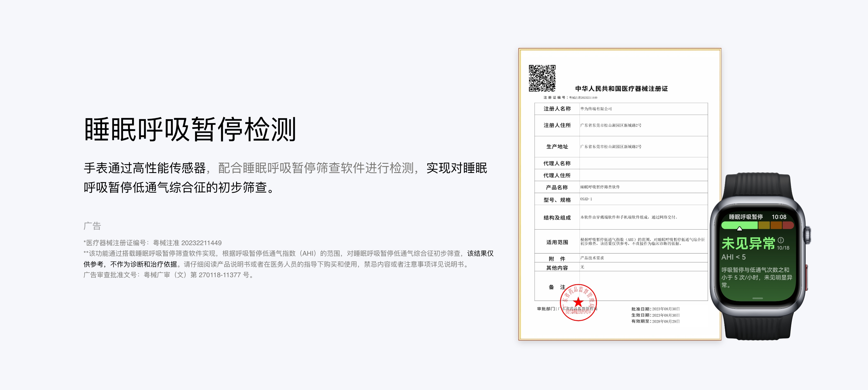The height and width of the screenshot is (390, 868).
Task: Click the QR code on the certificate
Action: click(542, 78)
